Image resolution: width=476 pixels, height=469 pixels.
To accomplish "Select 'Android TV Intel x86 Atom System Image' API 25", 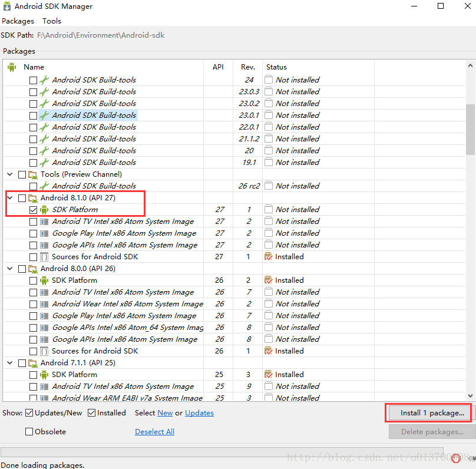I will click(123, 387).
